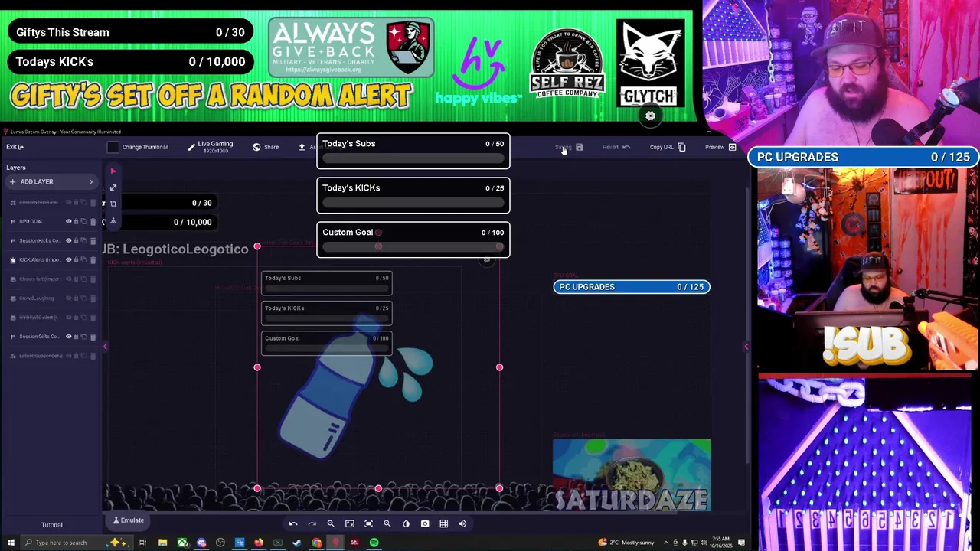Screen dimensions: 980x551
Task: Lock the Session Kicks Co layer
Action: [76, 241]
